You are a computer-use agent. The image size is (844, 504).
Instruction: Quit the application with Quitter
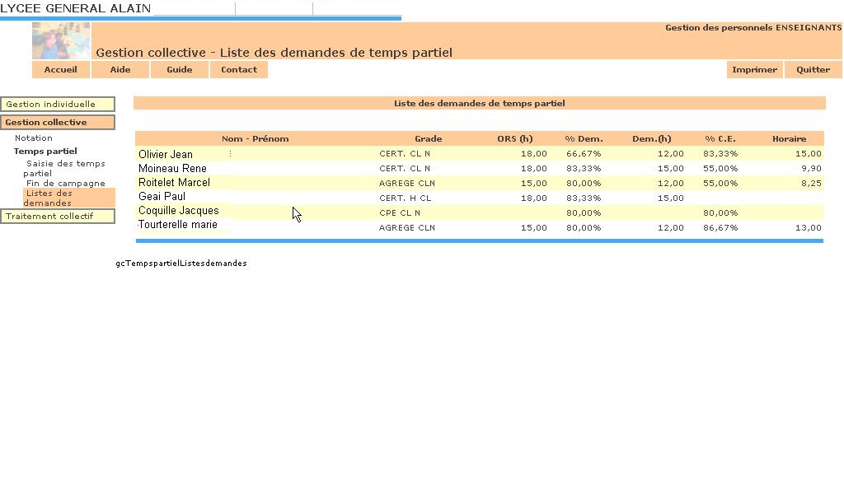(813, 70)
